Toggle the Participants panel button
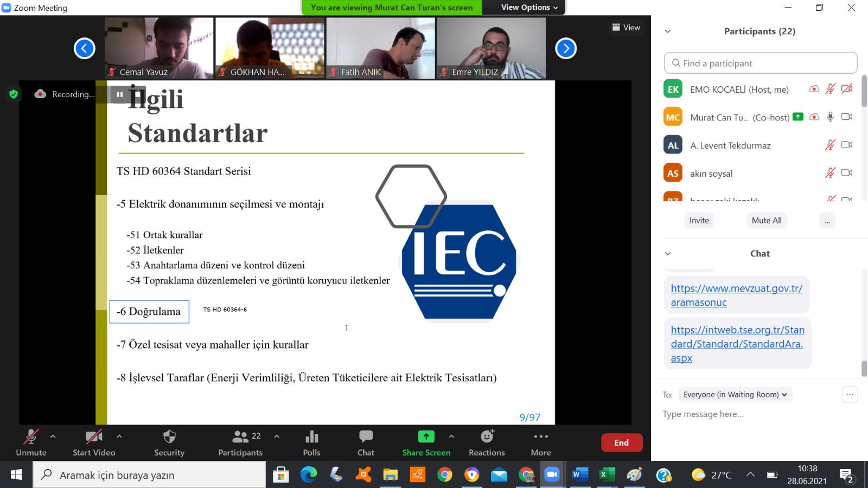868x488 pixels. click(240, 443)
